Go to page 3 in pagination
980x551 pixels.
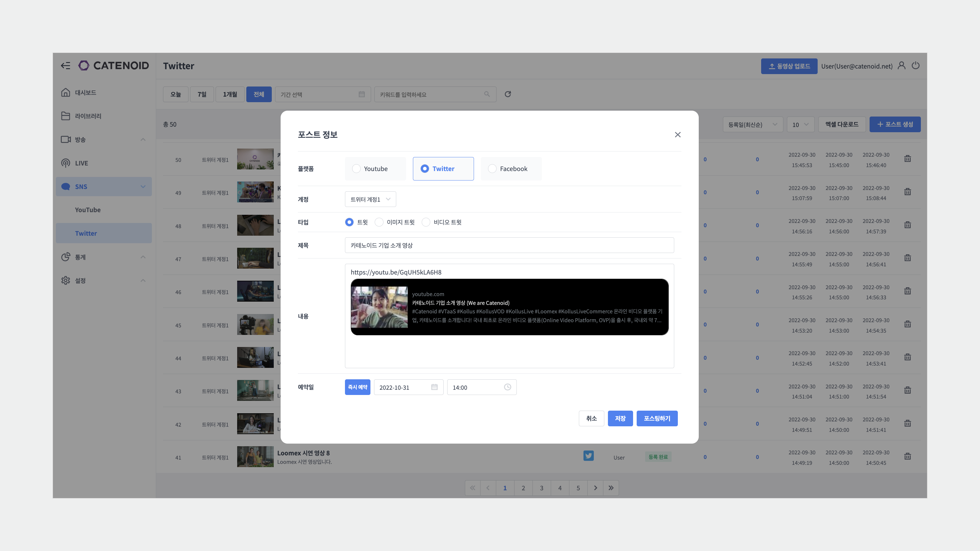[541, 488]
